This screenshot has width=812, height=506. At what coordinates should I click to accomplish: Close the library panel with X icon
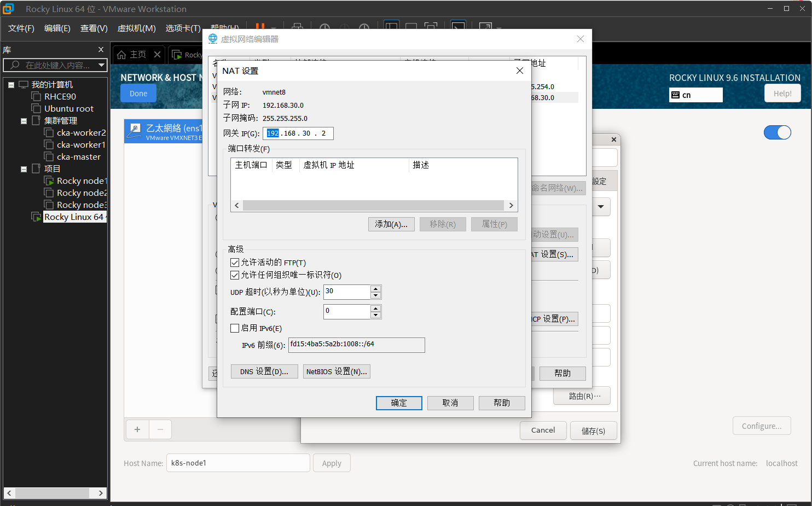coord(101,50)
